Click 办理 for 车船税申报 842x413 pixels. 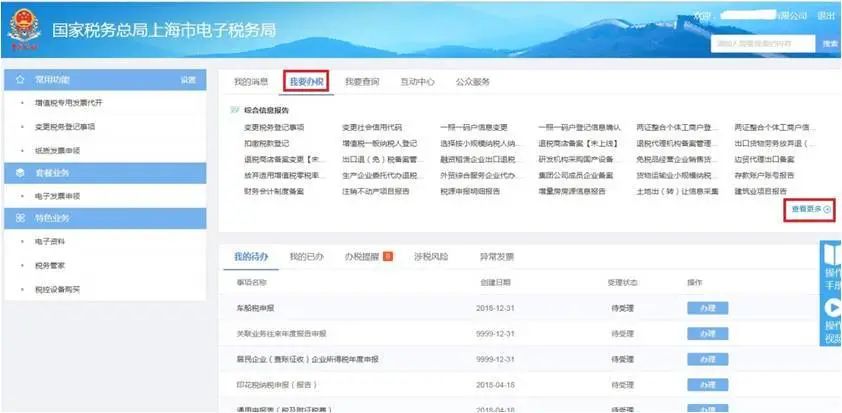pyautogui.click(x=708, y=308)
